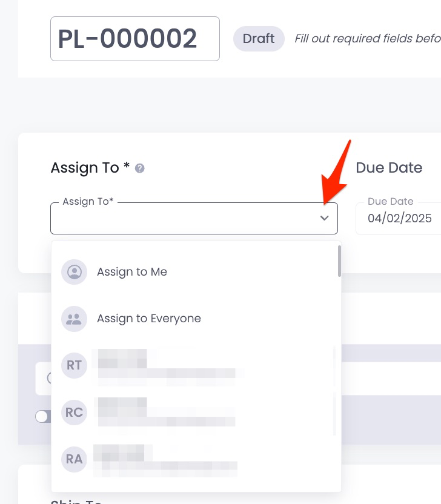Select the Assign to Me option
Viewport: 441px width, 504px height.
[132, 272]
